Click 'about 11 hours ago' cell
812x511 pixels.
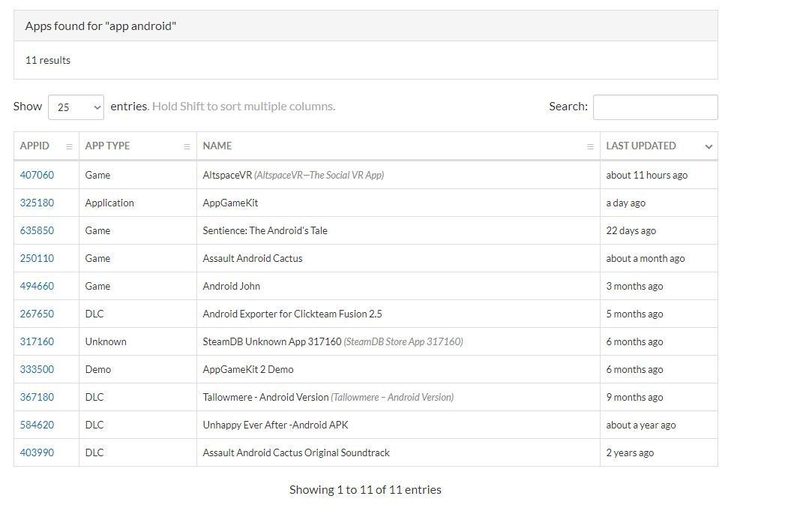(x=659, y=175)
